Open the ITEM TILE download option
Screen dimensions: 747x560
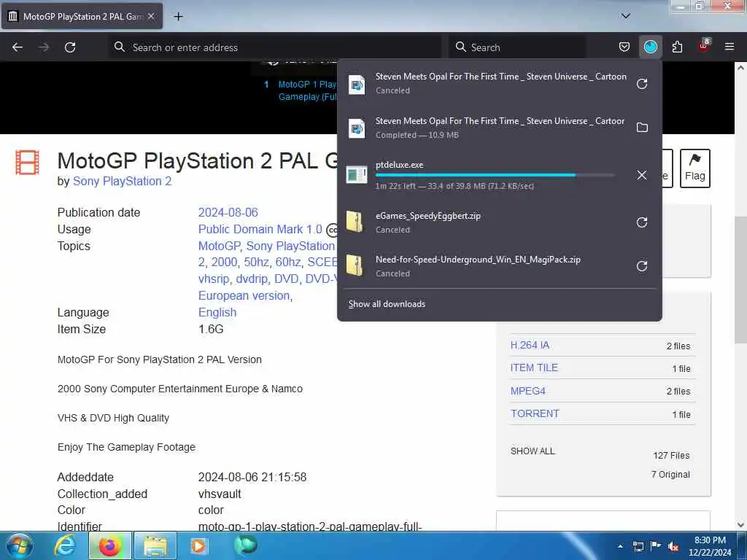tap(534, 367)
